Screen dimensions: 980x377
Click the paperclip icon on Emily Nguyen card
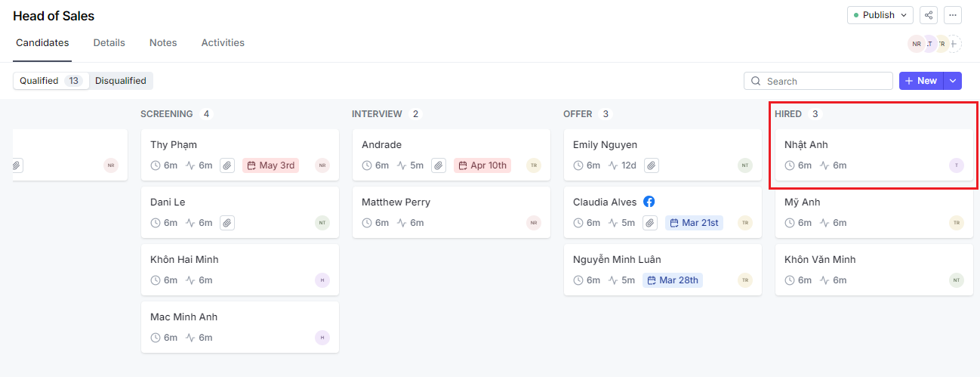point(650,165)
